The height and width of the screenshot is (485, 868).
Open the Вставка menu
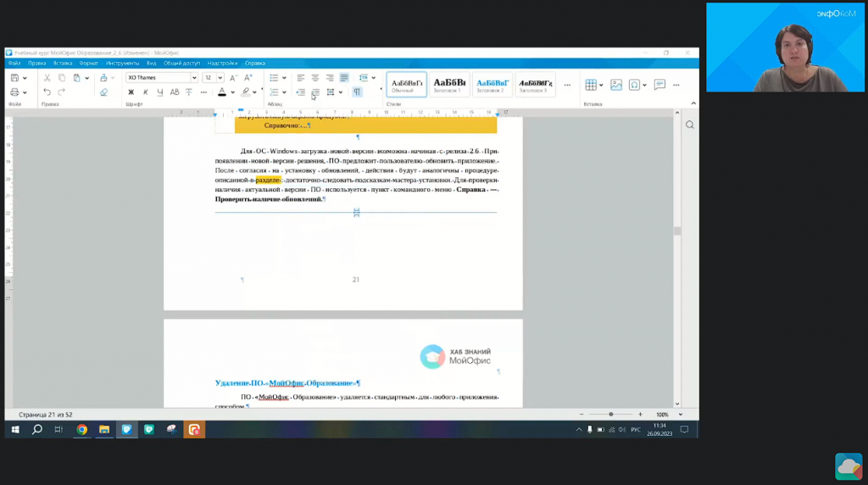click(63, 63)
